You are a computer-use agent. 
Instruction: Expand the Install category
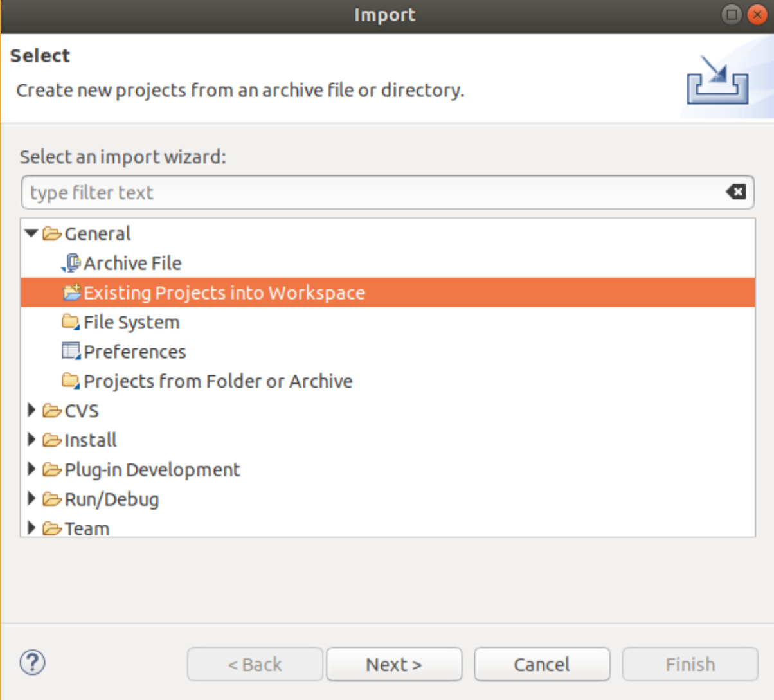click(31, 439)
